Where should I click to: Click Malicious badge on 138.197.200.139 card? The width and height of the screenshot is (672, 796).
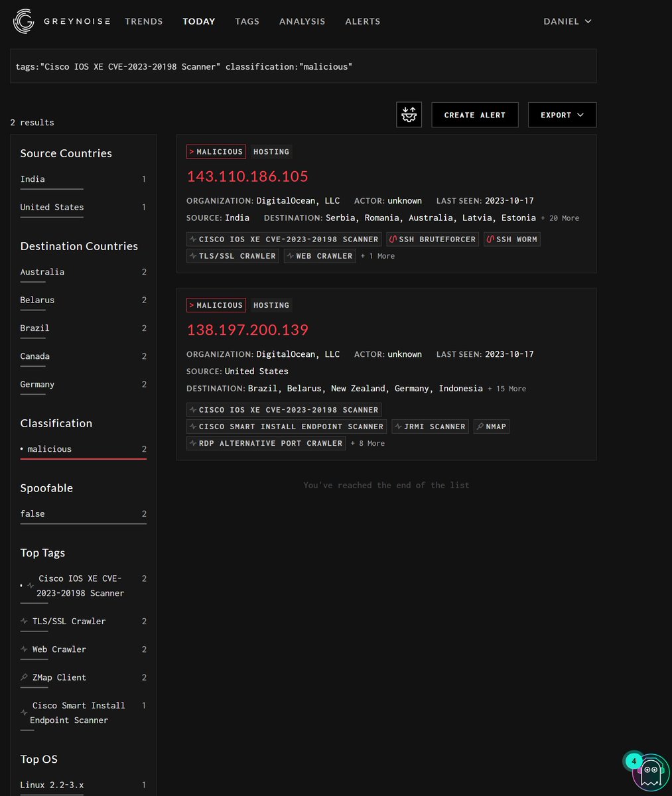tap(216, 305)
